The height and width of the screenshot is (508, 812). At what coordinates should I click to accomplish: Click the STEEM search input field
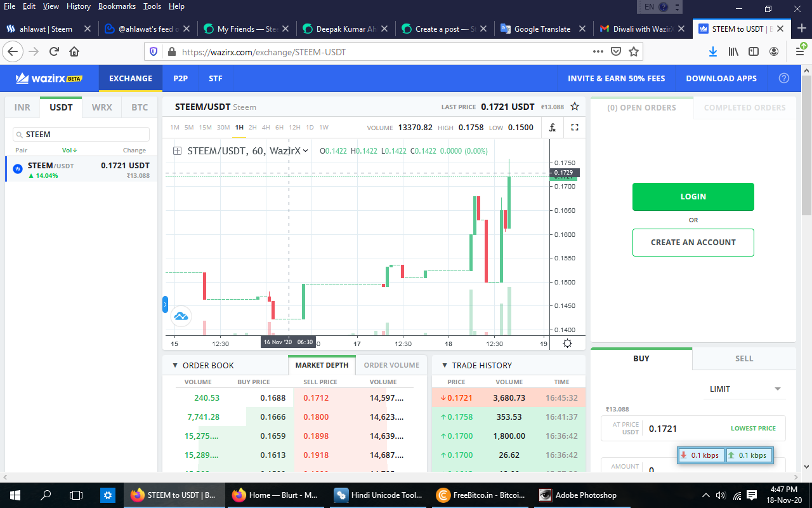(81, 134)
